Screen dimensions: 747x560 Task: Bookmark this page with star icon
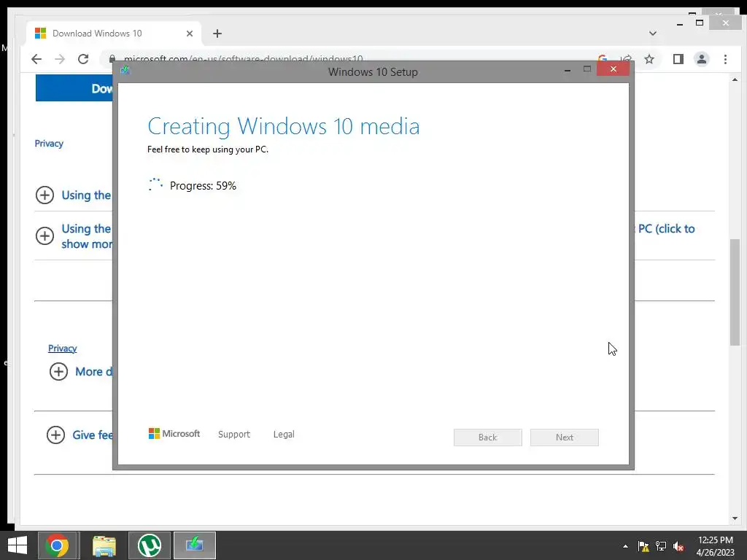tap(649, 59)
